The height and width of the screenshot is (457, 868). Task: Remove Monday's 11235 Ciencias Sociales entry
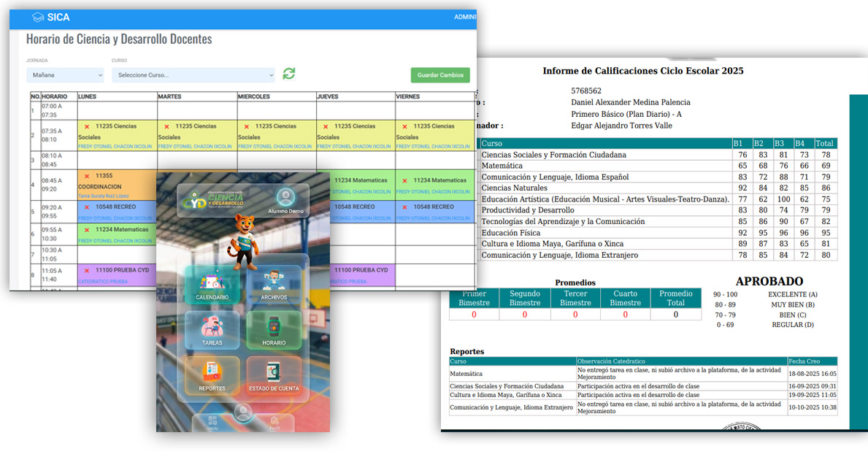pos(87,126)
